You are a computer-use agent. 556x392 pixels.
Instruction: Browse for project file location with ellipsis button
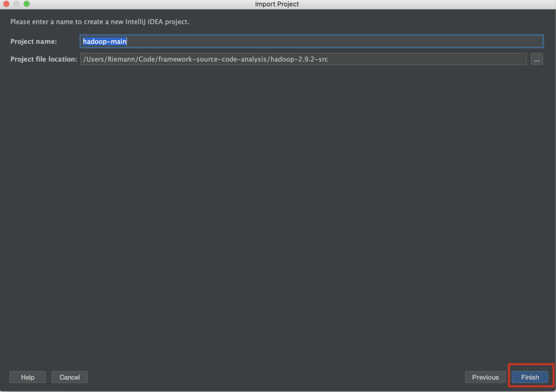click(x=537, y=59)
